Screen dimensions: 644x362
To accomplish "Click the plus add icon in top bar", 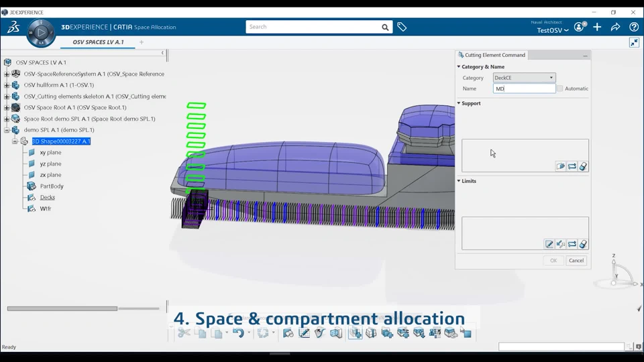I will pos(597,27).
